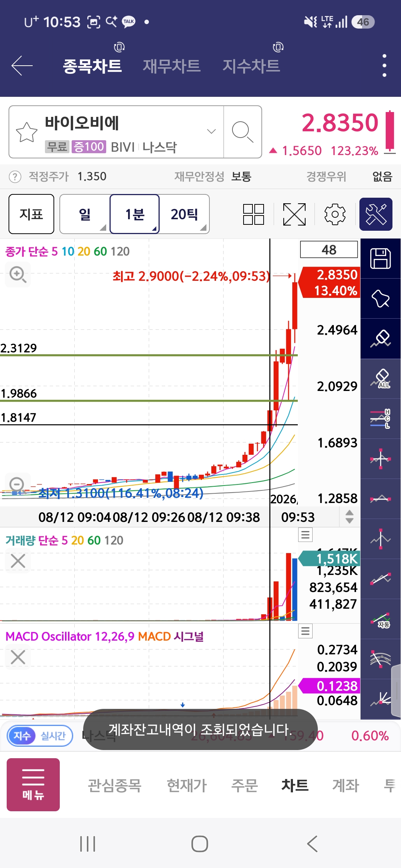Tap the Android home button

click(200, 844)
